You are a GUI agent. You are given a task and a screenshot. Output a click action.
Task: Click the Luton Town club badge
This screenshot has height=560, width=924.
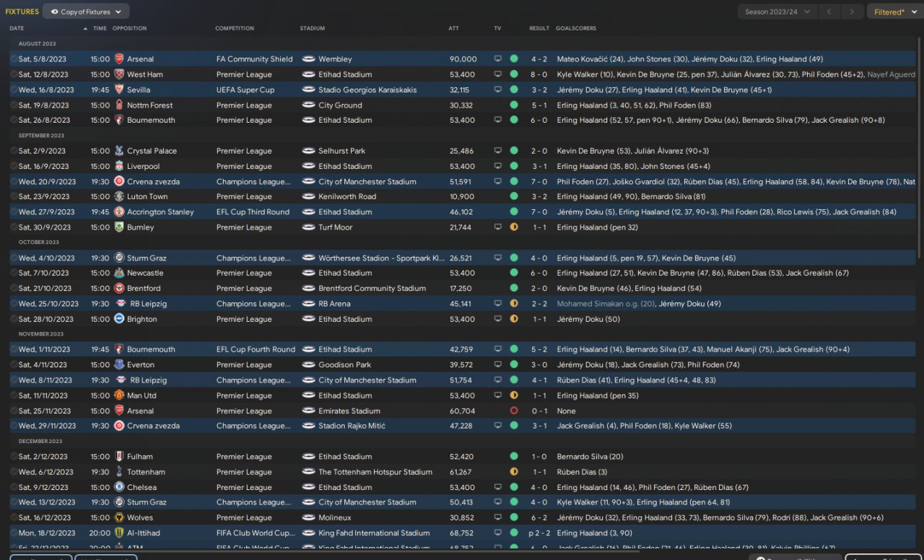[119, 196]
